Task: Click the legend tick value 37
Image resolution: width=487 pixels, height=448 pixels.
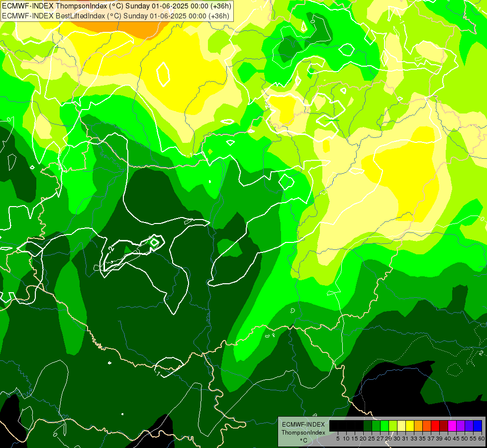Action: pyautogui.click(x=431, y=439)
